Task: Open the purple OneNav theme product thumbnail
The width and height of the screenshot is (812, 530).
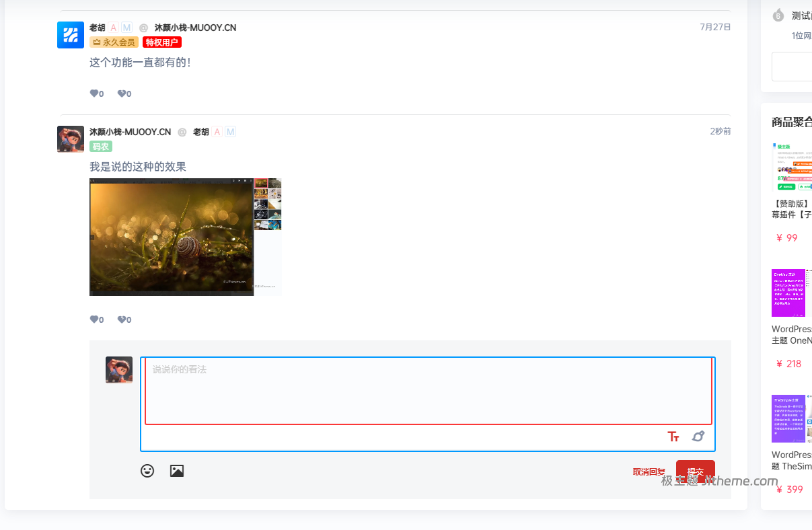Action: coord(792,293)
